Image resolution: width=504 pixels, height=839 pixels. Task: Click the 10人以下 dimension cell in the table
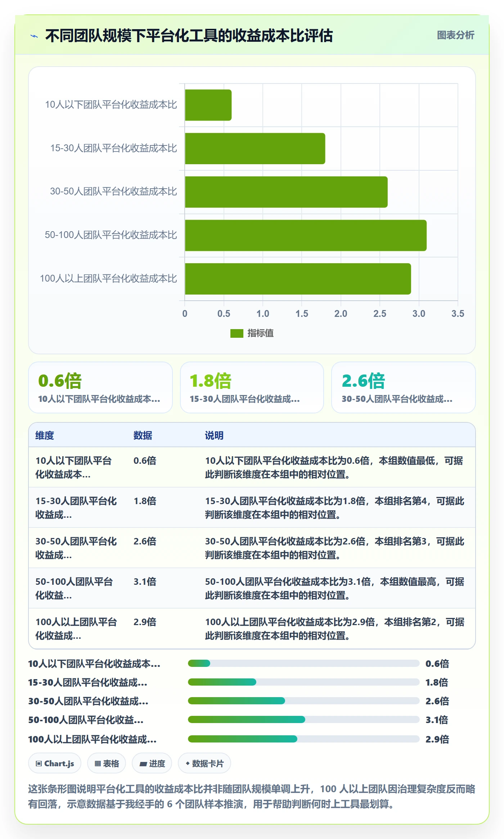tap(74, 467)
